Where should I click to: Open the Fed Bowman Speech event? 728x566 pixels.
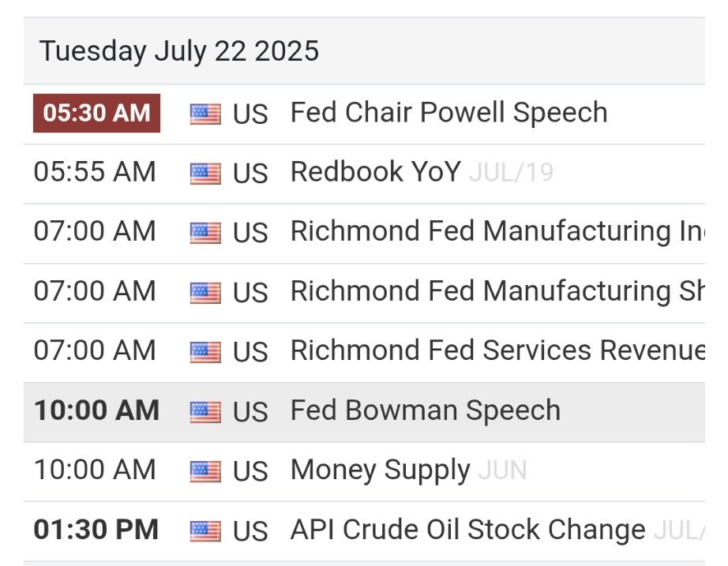click(x=426, y=410)
